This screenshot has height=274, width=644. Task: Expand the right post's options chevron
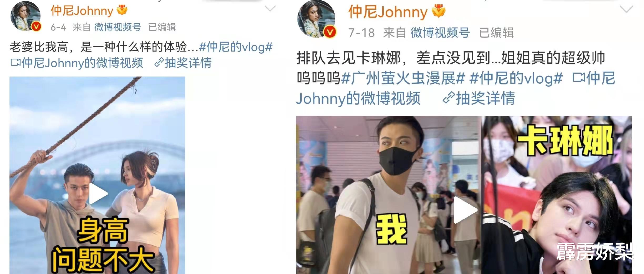point(627,10)
